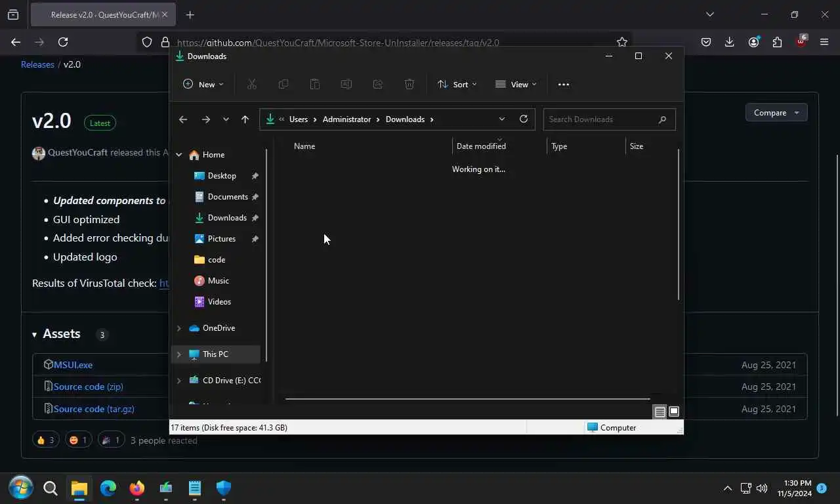
Task: Go back in Firefox browser
Action: 16,42
